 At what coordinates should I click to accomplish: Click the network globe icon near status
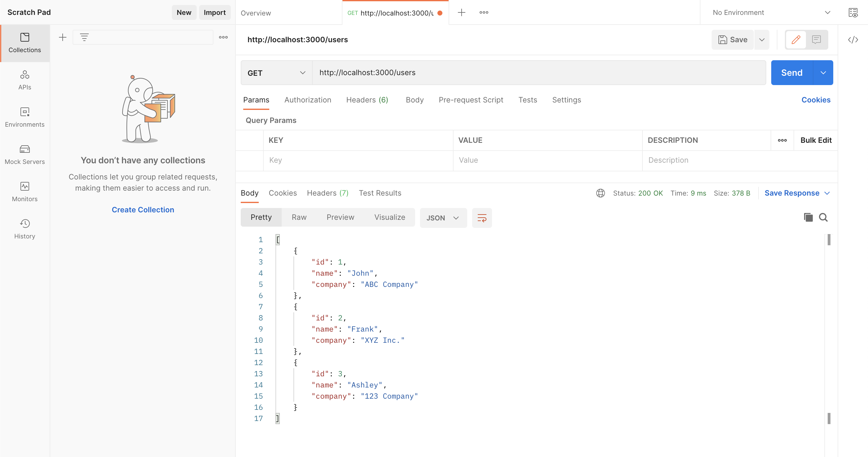600,193
